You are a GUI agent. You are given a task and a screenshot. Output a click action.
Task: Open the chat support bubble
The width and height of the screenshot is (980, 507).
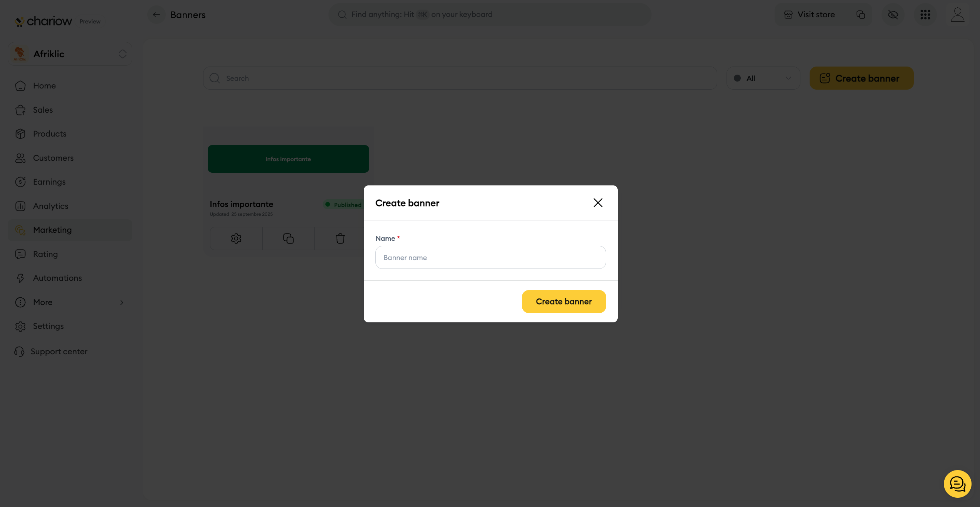(957, 484)
